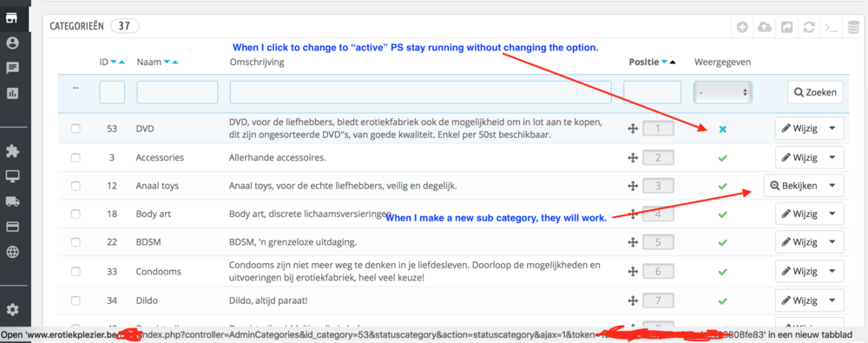Click Wijzig button for Accessories row
Screen dimensions: 868x343
(x=799, y=157)
